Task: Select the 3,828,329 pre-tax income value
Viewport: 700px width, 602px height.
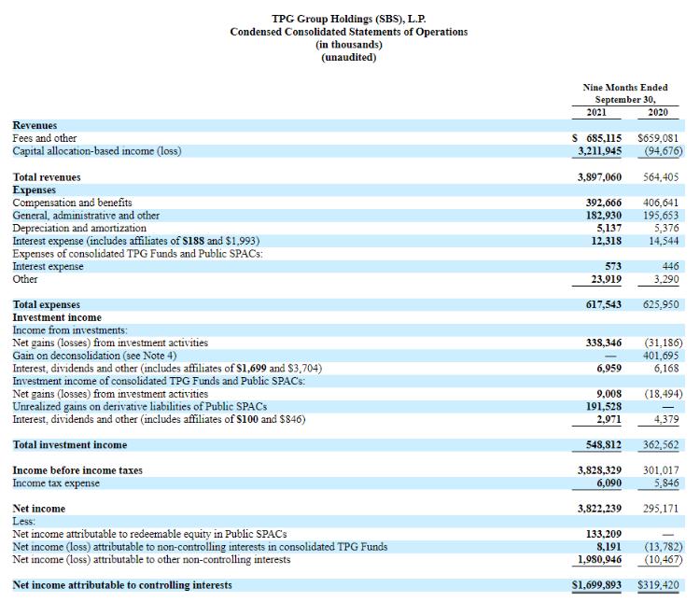Action: 599,470
